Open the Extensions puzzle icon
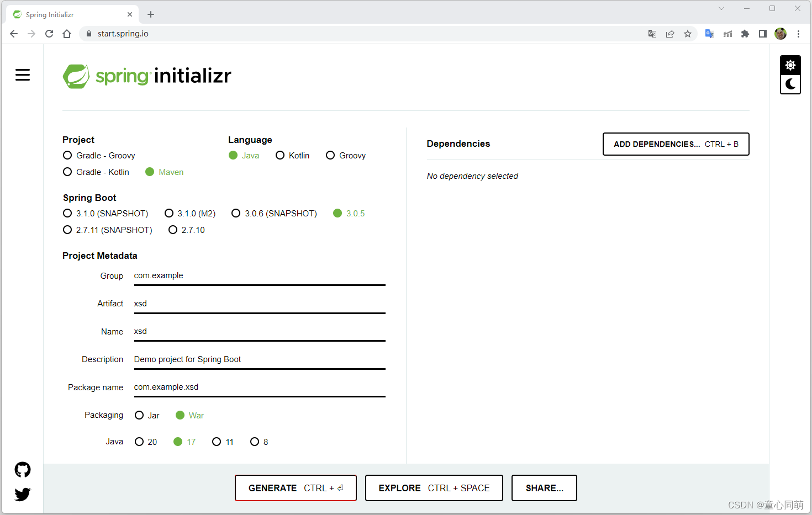812x515 pixels. [x=745, y=34]
